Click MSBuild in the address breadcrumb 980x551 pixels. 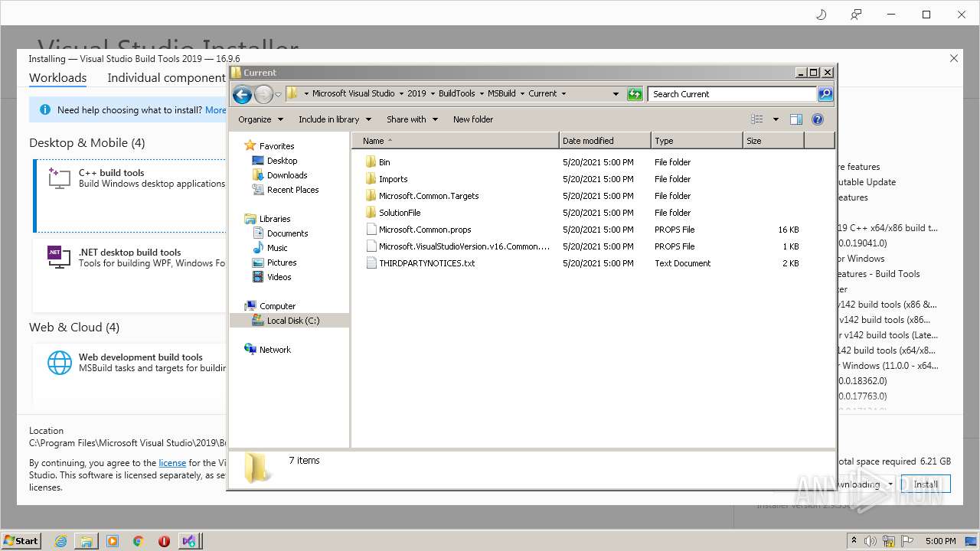pyautogui.click(x=501, y=93)
